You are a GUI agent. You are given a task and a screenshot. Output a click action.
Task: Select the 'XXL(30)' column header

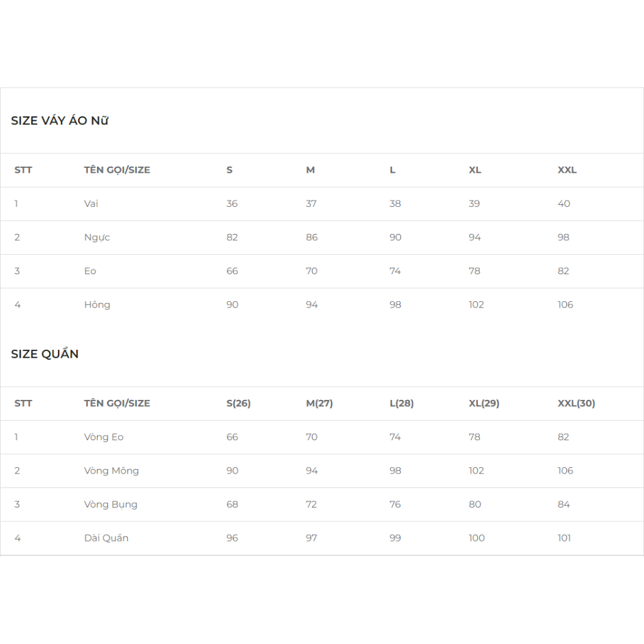pyautogui.click(x=576, y=404)
